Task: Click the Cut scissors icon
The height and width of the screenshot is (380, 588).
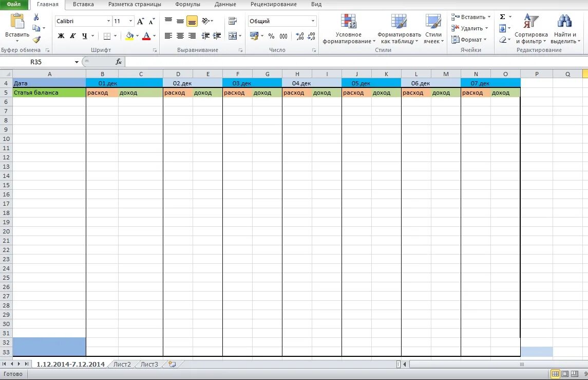Action: click(36, 17)
